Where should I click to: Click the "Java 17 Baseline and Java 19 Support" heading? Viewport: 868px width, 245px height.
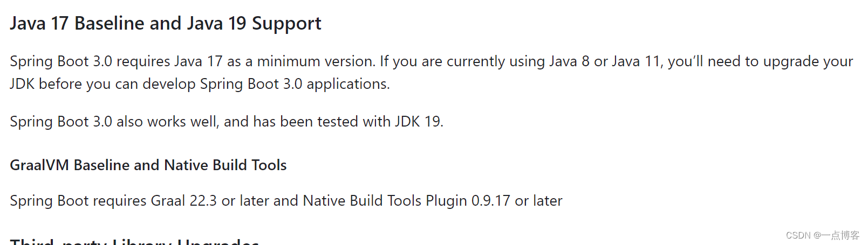165,24
